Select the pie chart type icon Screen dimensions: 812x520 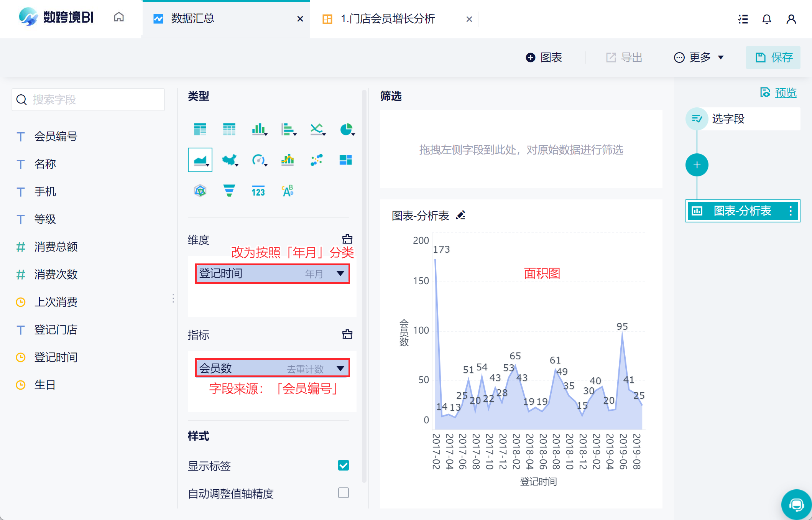pos(347,130)
